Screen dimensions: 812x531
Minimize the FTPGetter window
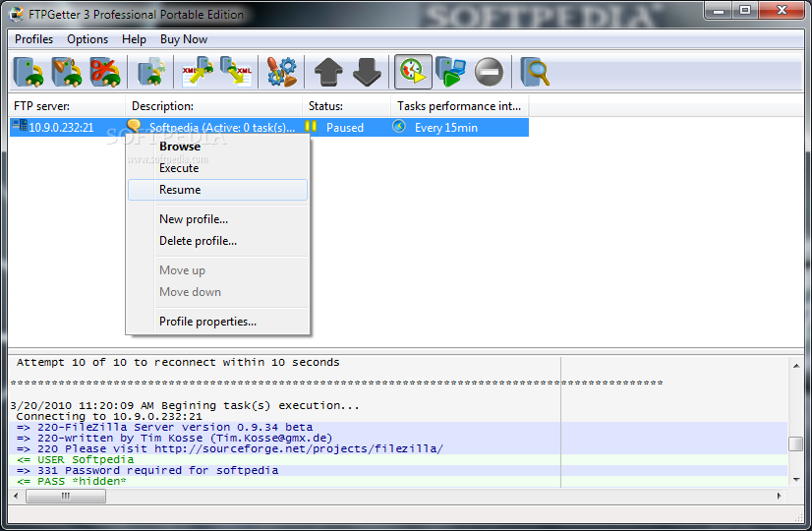coord(719,11)
